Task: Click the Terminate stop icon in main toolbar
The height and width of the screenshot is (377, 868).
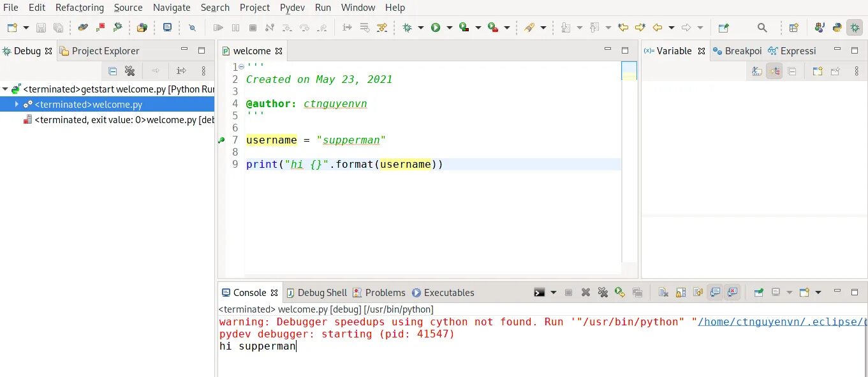Action: click(x=253, y=27)
